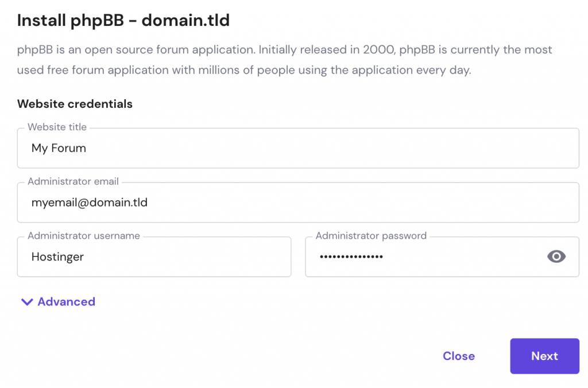The width and height of the screenshot is (588, 388).
Task: Click the masked password dots
Action: click(x=351, y=257)
